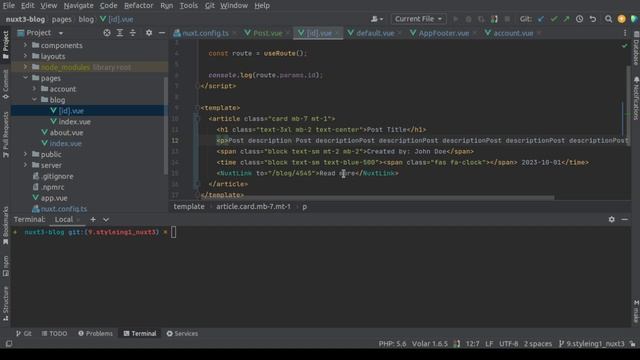Open Project panel settings gear

[x=149, y=33]
